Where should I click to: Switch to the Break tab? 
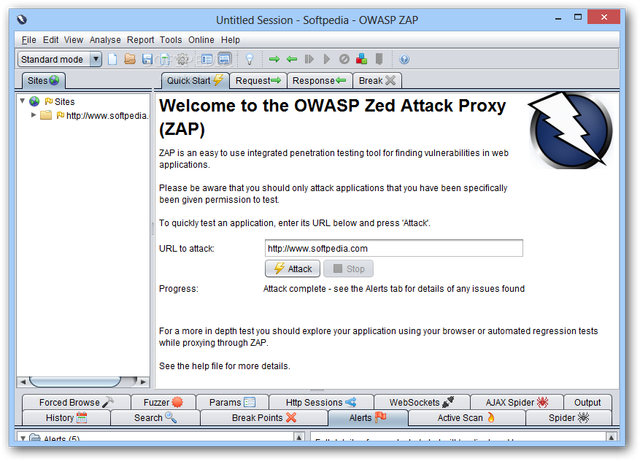coord(377,80)
